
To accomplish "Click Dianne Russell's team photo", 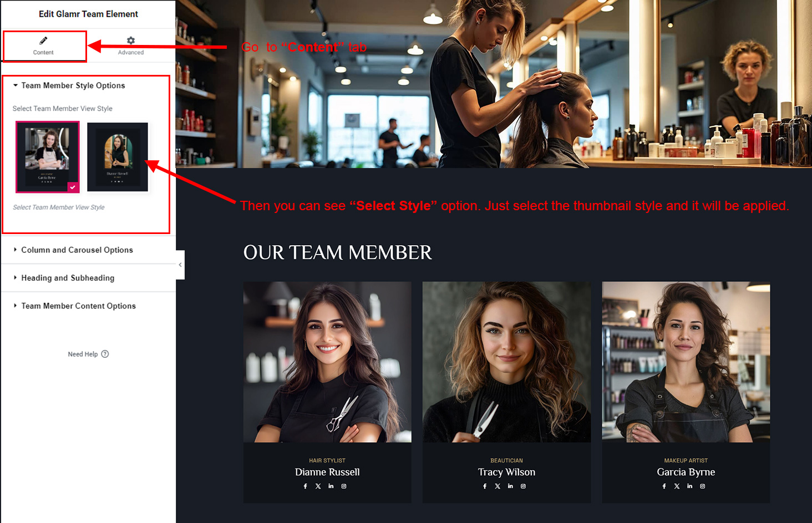I will 327,362.
